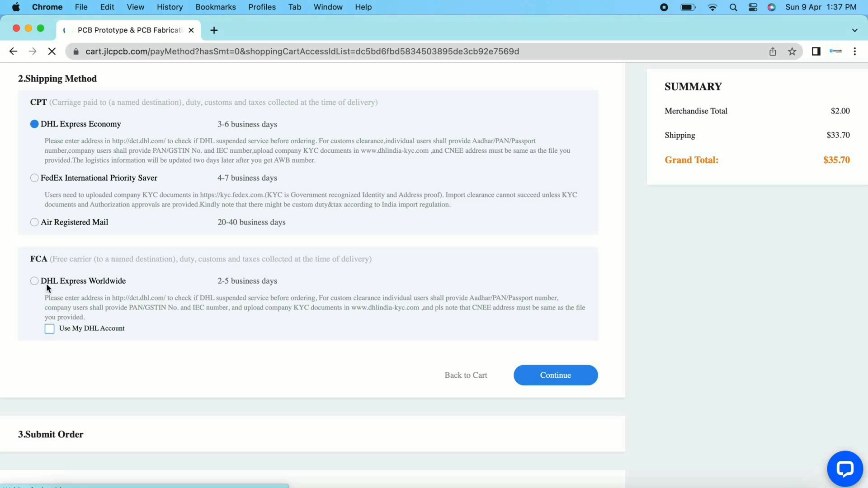This screenshot has width=868, height=488.
Task: Go Back to Cart
Action: click(466, 375)
